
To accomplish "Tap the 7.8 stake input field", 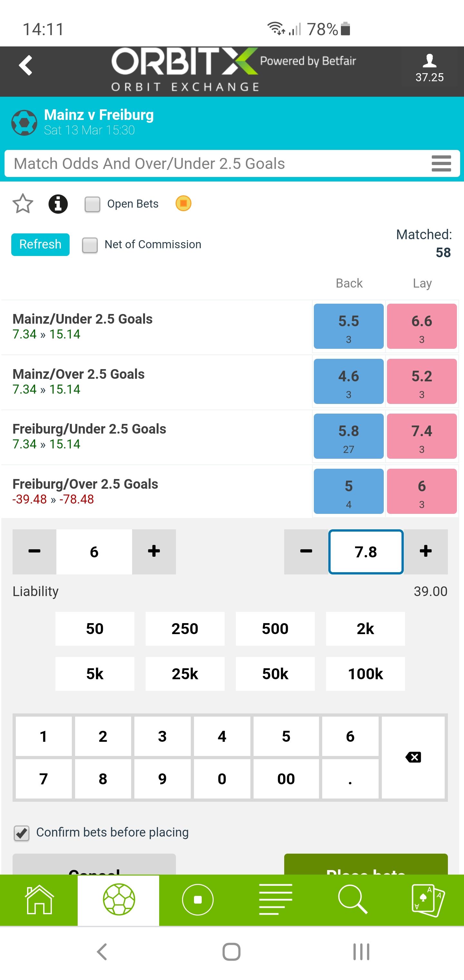I will tap(366, 552).
